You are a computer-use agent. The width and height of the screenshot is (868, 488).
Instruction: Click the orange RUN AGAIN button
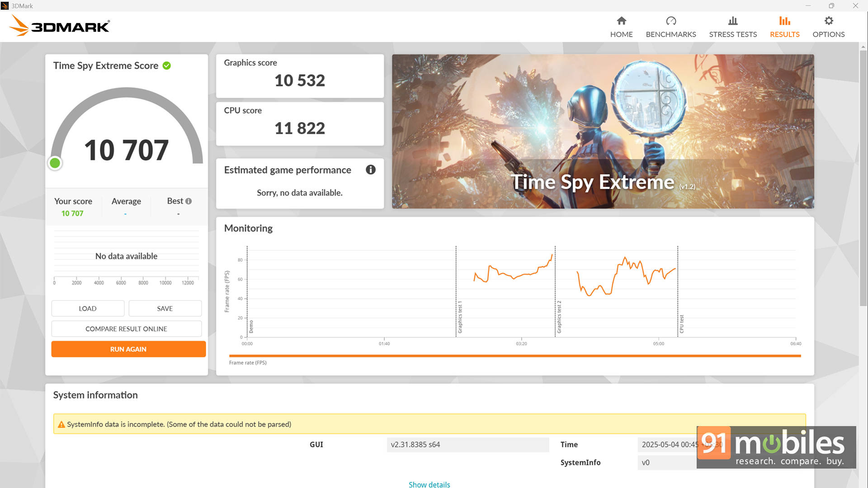(x=128, y=349)
